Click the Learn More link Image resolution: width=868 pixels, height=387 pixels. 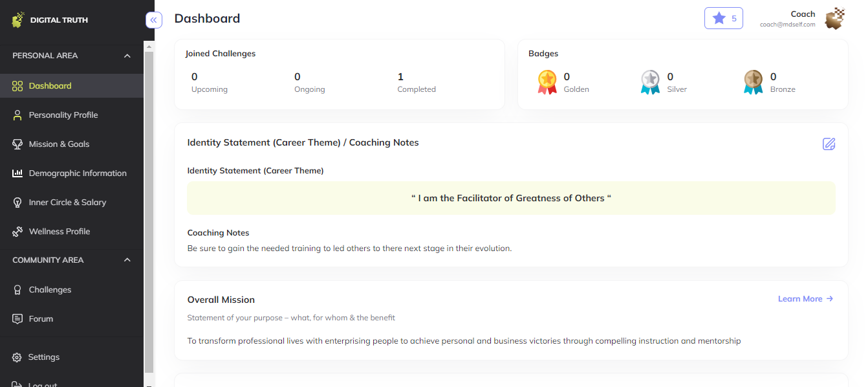pyautogui.click(x=805, y=299)
